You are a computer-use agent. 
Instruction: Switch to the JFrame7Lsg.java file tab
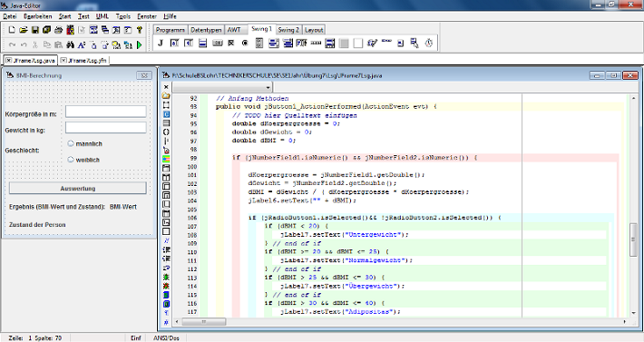click(x=31, y=61)
